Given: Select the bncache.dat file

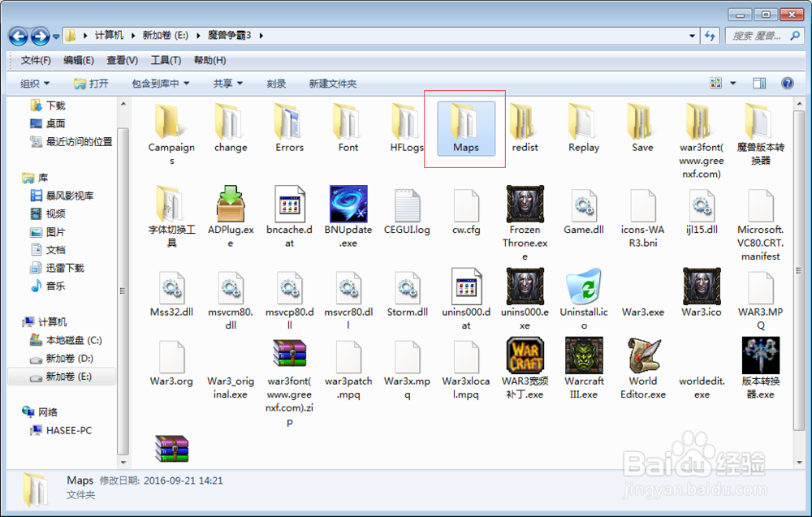Looking at the screenshot, I should tap(290, 218).
